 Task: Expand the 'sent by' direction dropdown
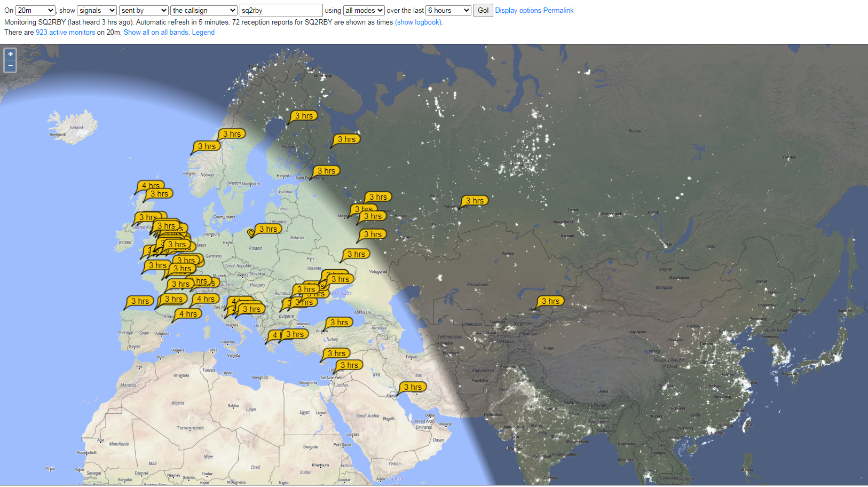(x=144, y=10)
